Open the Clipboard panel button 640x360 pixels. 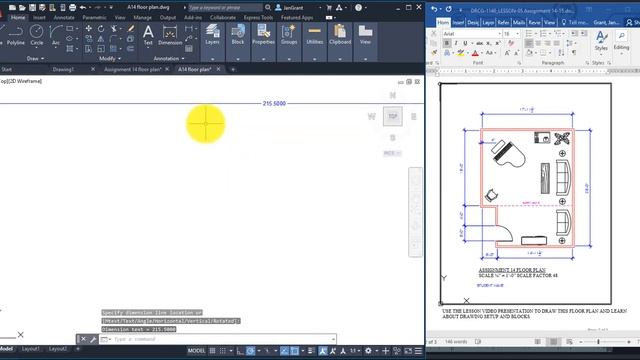tap(340, 42)
